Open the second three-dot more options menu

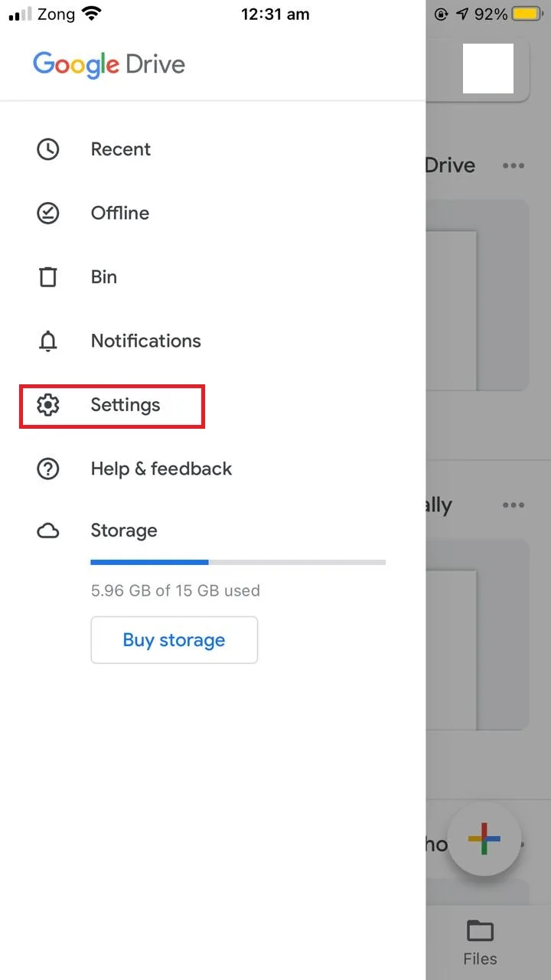pyautogui.click(x=514, y=505)
